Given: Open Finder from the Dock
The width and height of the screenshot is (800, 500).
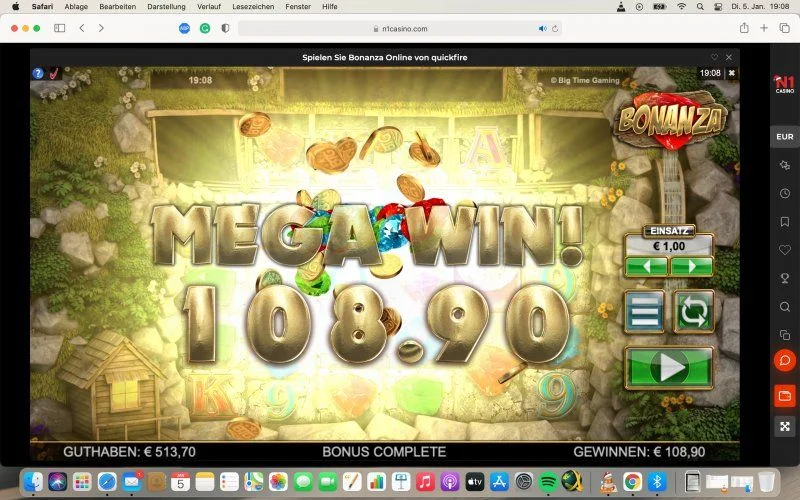Looking at the screenshot, I should 34,482.
